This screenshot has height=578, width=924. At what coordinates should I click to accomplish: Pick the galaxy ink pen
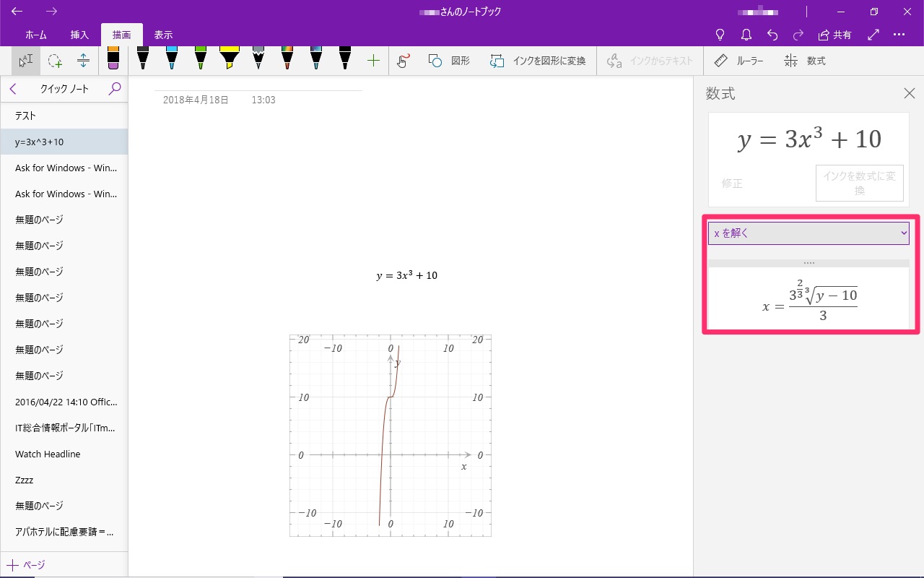316,59
